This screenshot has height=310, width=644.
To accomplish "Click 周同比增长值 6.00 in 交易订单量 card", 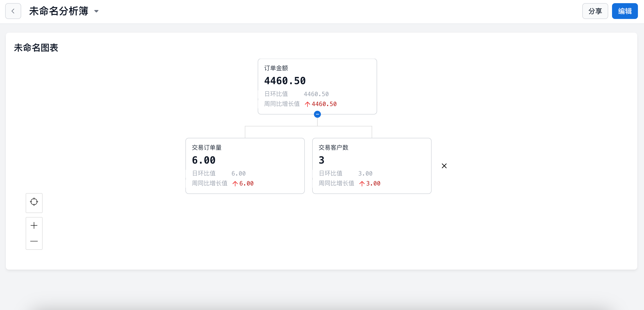I will point(246,184).
